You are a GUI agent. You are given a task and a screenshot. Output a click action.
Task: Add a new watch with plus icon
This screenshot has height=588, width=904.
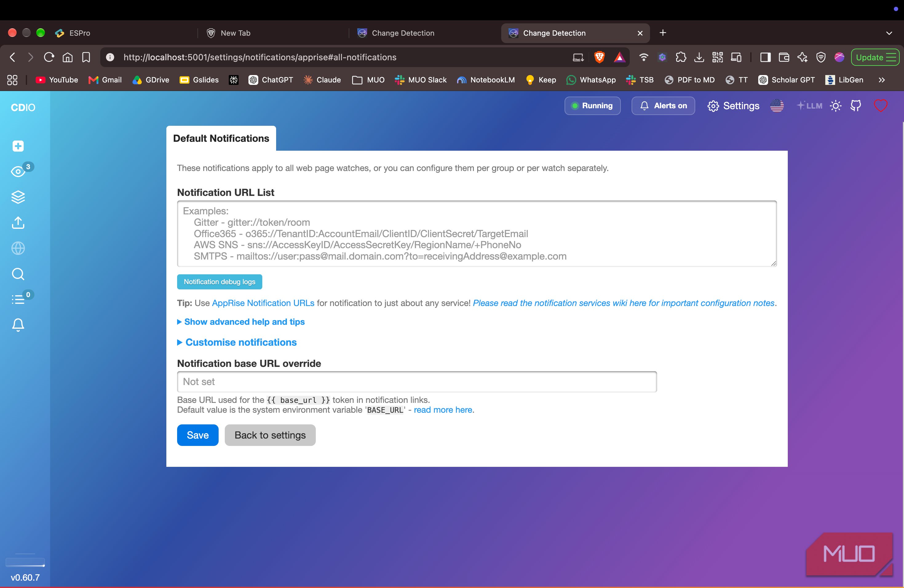tap(18, 146)
